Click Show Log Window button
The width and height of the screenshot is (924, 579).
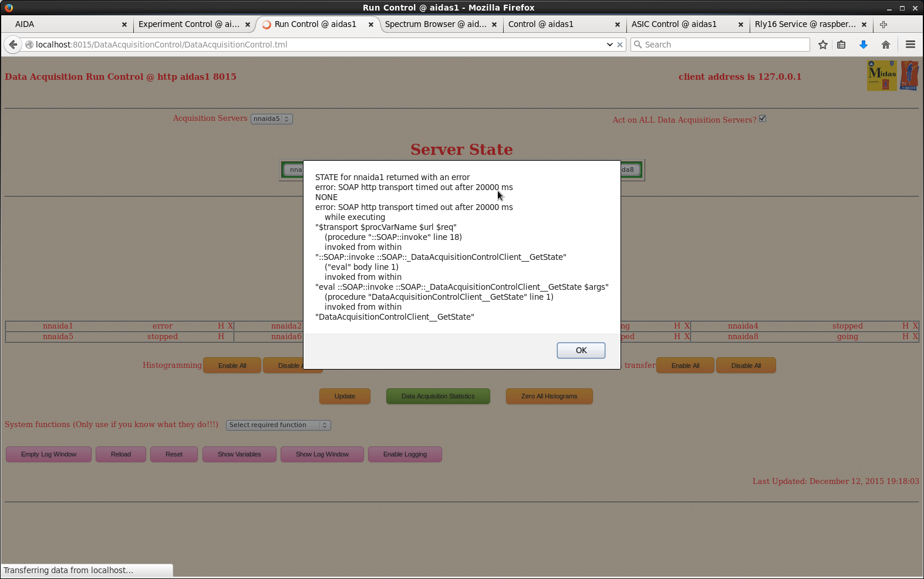point(322,455)
